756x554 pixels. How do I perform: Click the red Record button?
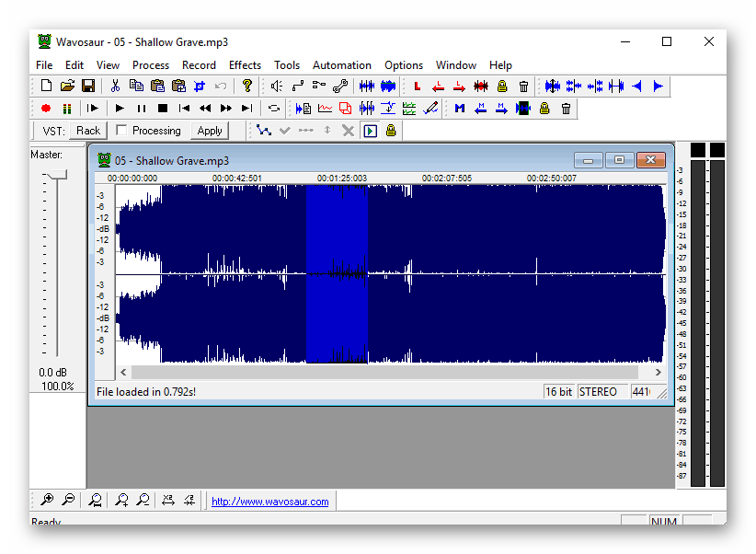[46, 109]
